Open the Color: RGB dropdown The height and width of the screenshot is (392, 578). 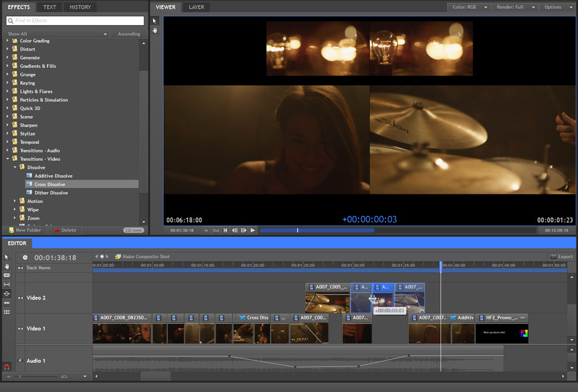(469, 7)
